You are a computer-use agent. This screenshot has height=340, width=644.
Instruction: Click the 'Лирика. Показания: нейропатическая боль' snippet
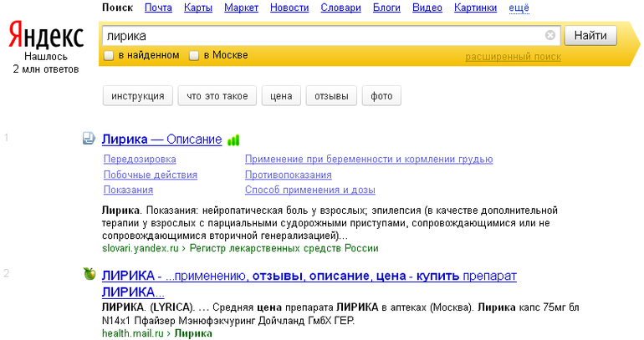pos(330,223)
